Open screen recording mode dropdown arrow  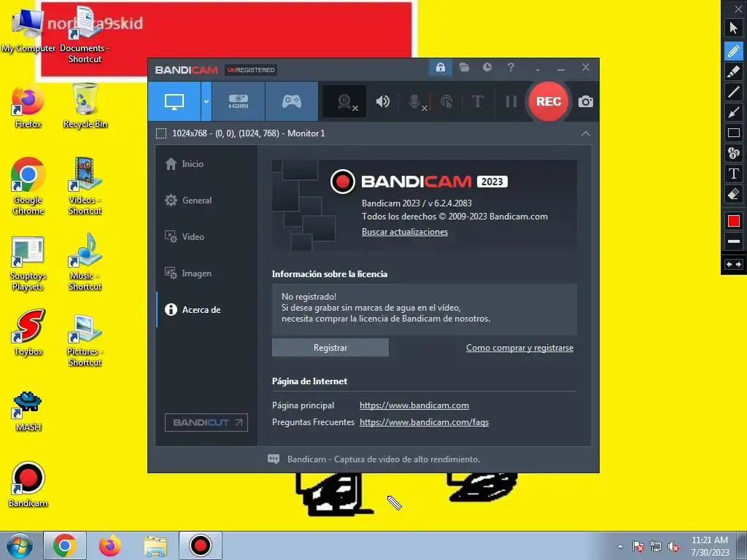(x=206, y=101)
